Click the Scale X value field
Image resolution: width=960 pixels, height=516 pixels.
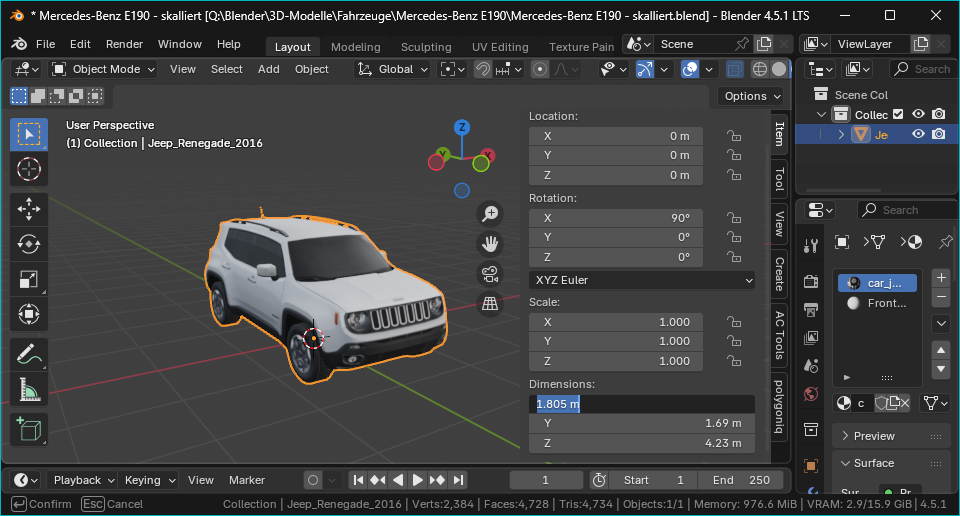pos(616,322)
